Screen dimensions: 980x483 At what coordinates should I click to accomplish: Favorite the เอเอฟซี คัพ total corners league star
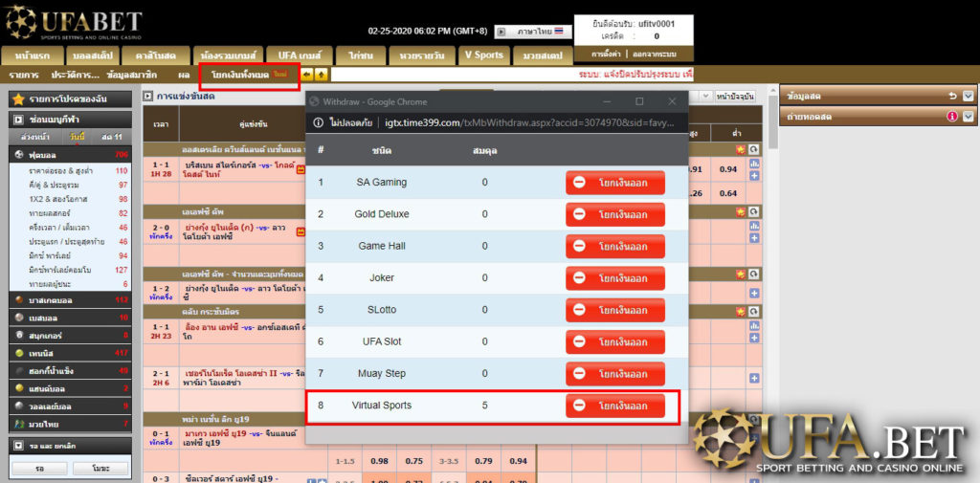[742, 274]
